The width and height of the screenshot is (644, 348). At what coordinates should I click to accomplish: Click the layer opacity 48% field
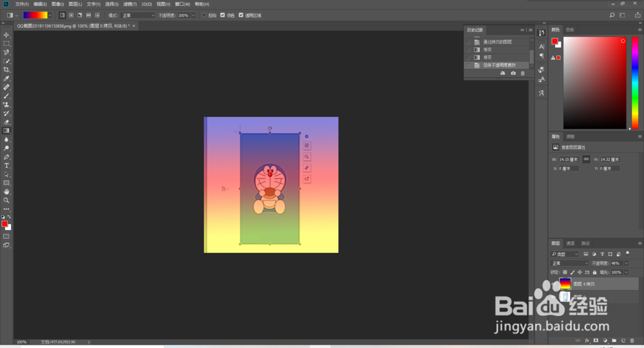tap(616, 263)
